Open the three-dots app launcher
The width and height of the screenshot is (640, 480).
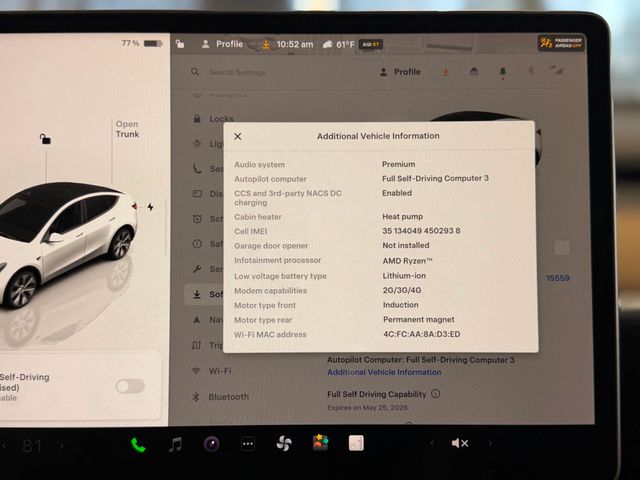tap(248, 444)
